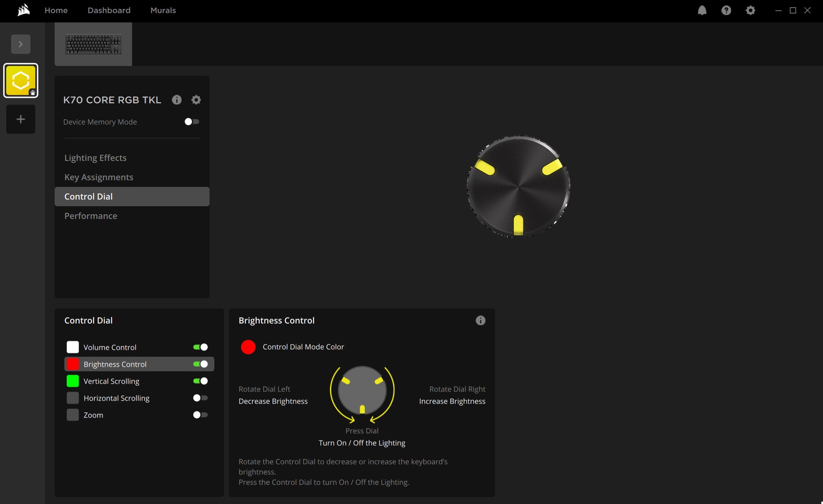Select the Horizontal Scrolling row label
The image size is (823, 504).
(x=116, y=398)
